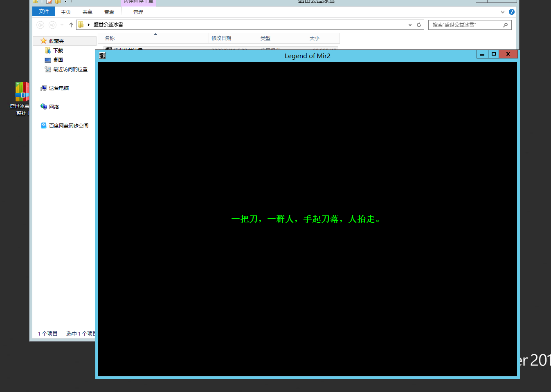Click the Help question mark icon
This screenshot has height=392, width=551.
click(x=511, y=12)
